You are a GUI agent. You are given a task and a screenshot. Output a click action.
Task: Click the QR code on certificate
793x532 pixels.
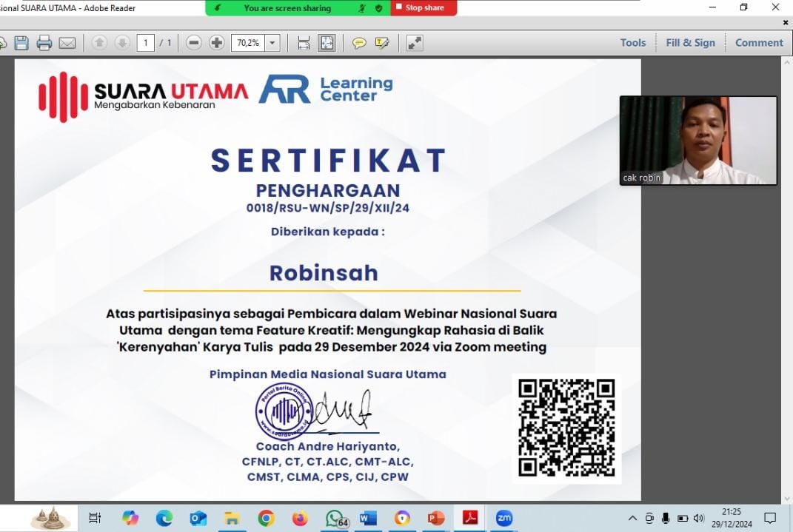566,428
